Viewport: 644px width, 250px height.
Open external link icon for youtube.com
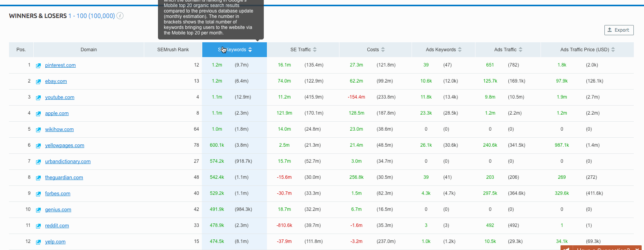[x=38, y=98]
